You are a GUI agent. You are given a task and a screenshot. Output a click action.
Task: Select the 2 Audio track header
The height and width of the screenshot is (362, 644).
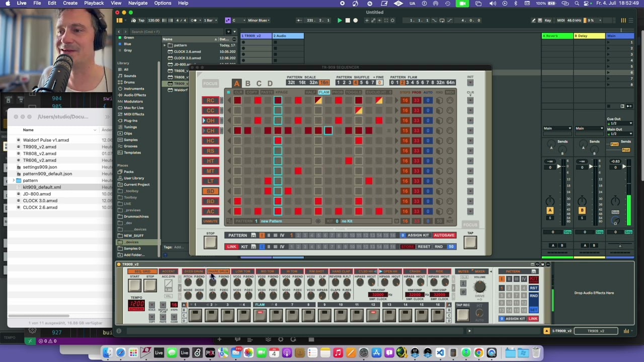(x=288, y=36)
